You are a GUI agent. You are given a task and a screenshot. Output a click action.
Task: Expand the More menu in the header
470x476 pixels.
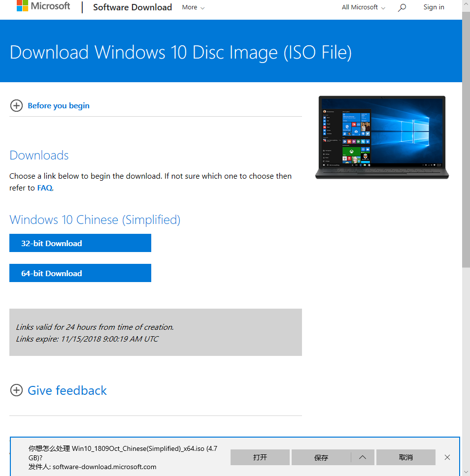pyautogui.click(x=193, y=7)
